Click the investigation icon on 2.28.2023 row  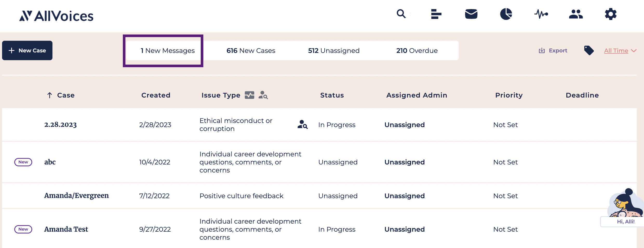[303, 125]
